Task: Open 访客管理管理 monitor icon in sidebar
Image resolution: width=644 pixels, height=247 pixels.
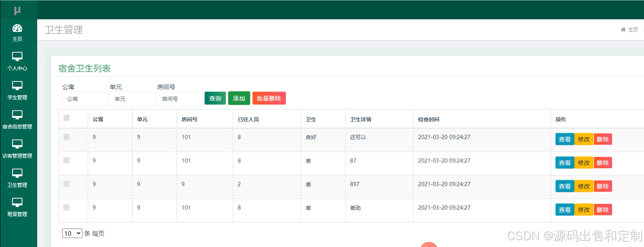Action: (x=17, y=144)
